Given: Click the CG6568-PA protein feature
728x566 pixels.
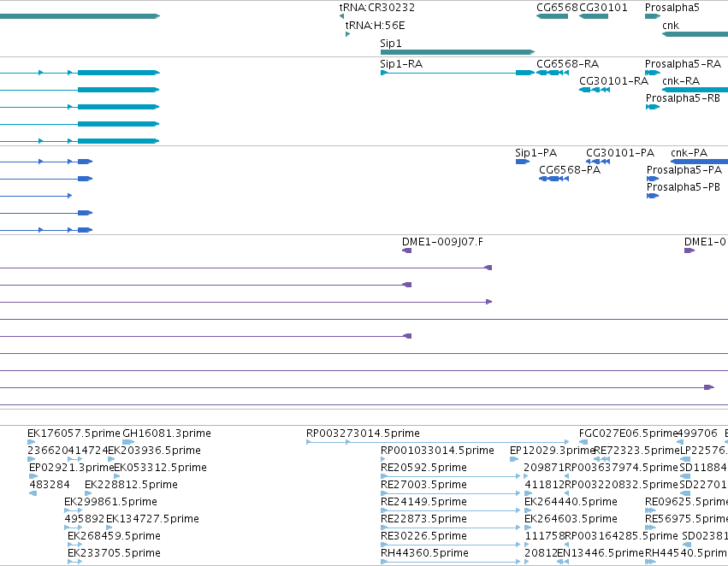Looking at the screenshot, I should click(553, 179).
